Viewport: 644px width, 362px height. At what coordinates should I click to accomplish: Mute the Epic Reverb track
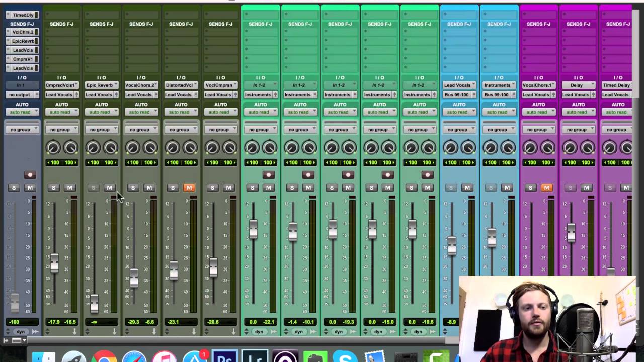pos(109,188)
